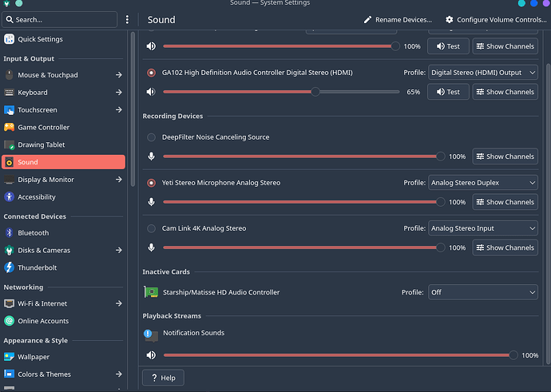Open Digital Stereo (HDMI) Output profile dropdown

point(483,73)
